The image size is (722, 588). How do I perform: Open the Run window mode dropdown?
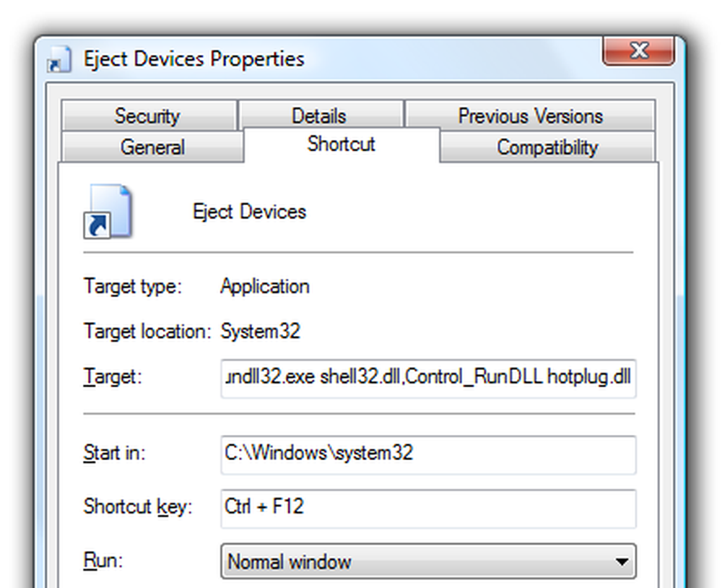[x=428, y=561]
